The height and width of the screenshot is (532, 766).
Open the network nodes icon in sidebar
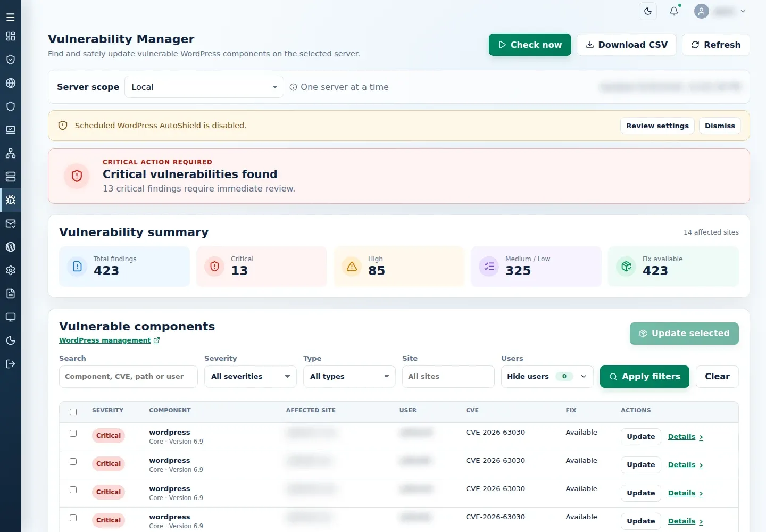coord(11,153)
